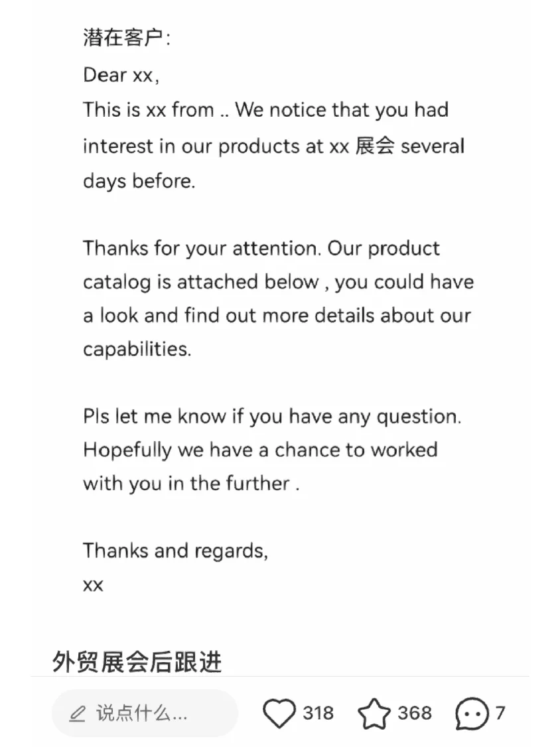Click the "xx" signature below the regards line
This screenshot has width=560, height=747.
click(93, 585)
